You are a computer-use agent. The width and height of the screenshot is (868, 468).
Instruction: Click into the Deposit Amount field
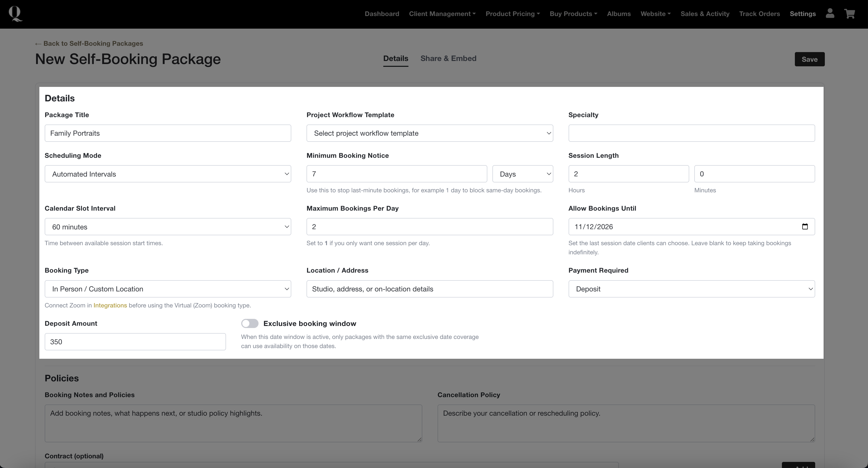point(135,342)
